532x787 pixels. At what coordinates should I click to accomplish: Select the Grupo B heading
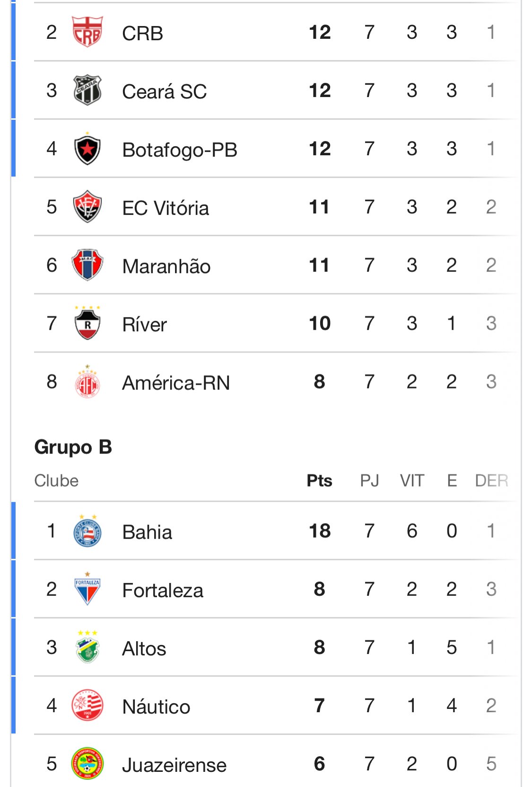73,447
